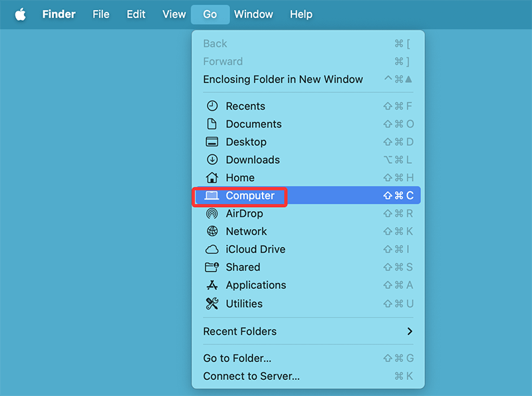Click the AirDrop radar icon
The width and height of the screenshot is (532, 396).
point(212,214)
